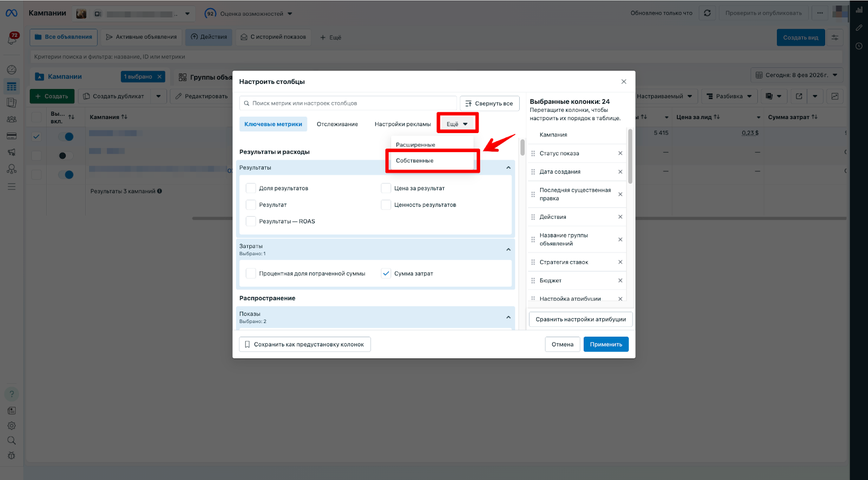
Task: Open the Help question mark icon
Action: pos(11,394)
